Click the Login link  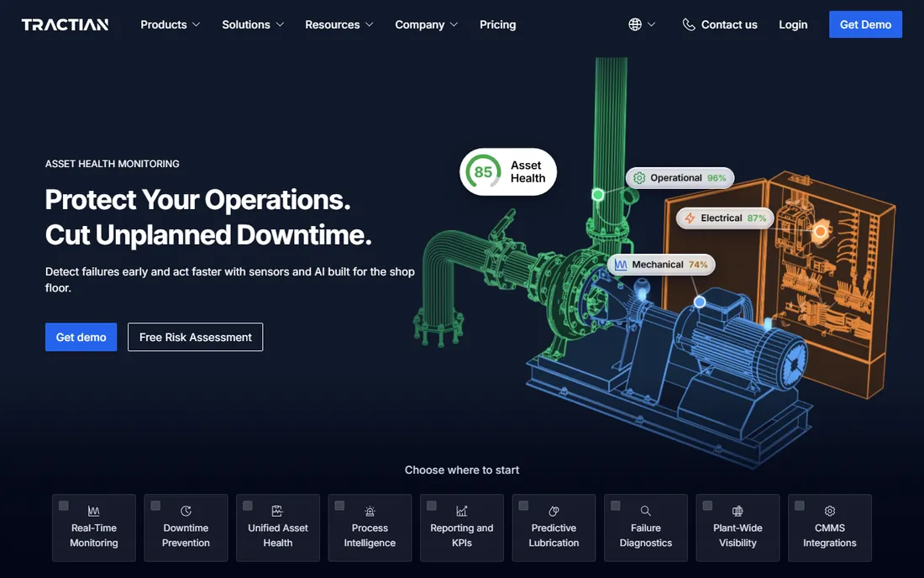(x=793, y=24)
